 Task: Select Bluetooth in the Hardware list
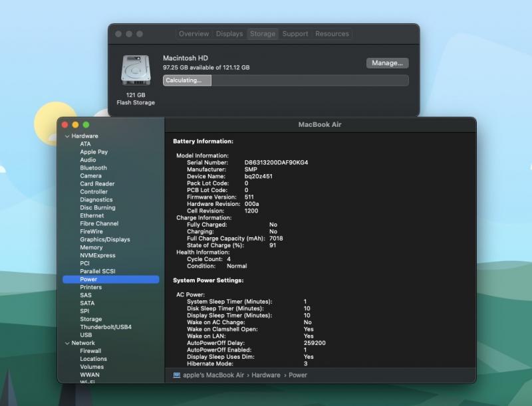[x=93, y=168]
